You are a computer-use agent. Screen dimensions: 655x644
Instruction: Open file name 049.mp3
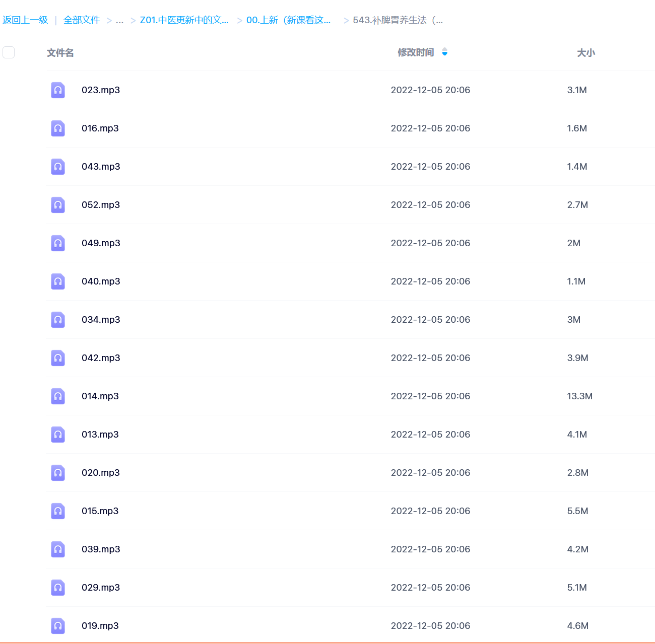(101, 243)
